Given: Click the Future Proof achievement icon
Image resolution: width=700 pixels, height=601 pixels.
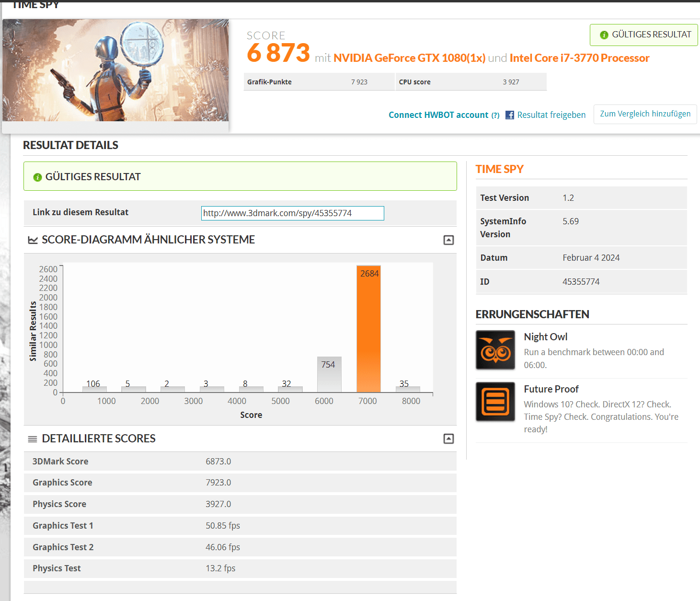Looking at the screenshot, I should (495, 402).
